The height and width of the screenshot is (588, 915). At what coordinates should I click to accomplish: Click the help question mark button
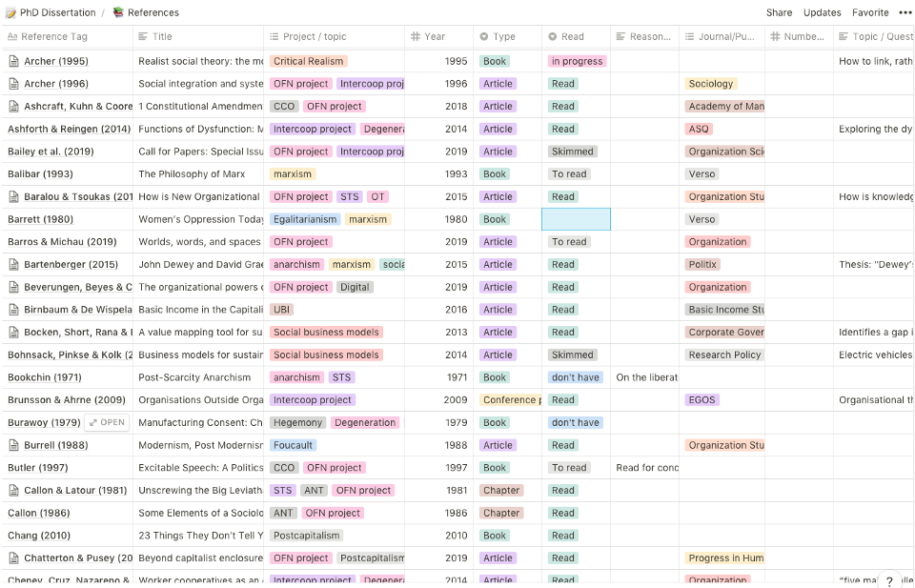click(889, 580)
